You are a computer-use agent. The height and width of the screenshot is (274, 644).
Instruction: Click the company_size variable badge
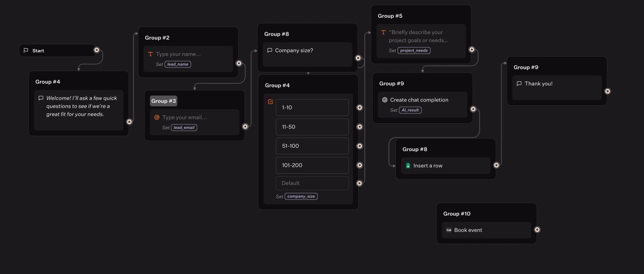coord(301,196)
